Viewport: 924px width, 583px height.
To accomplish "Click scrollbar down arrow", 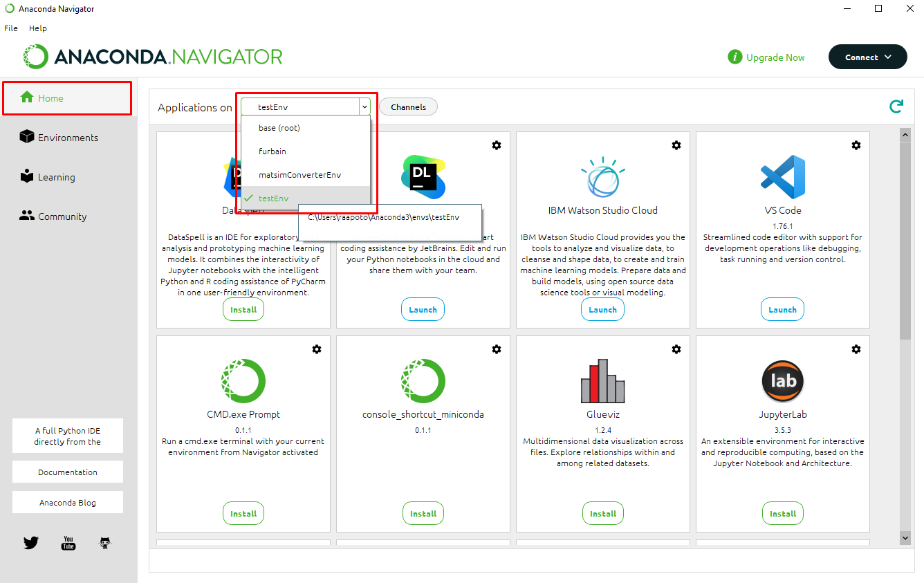I will (905, 537).
